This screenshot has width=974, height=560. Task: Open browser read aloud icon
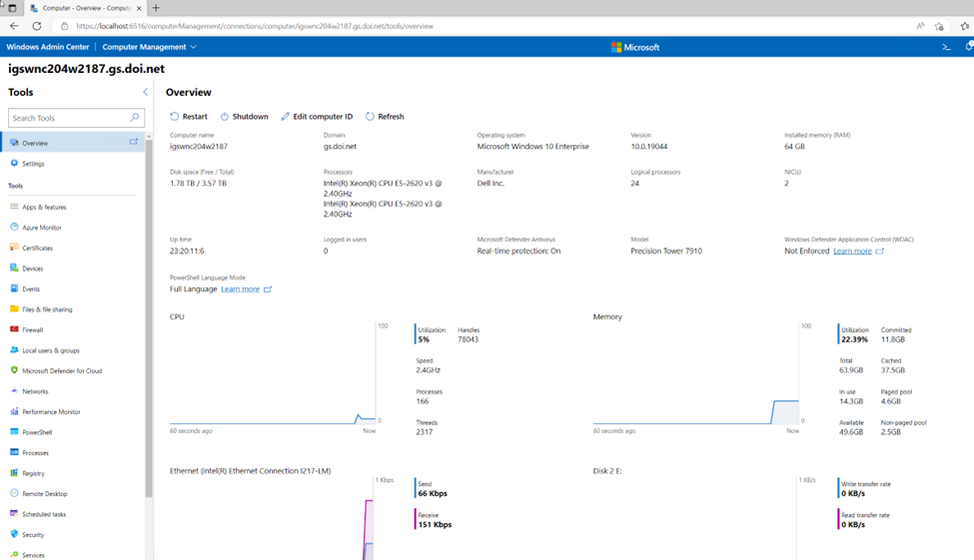click(x=920, y=26)
